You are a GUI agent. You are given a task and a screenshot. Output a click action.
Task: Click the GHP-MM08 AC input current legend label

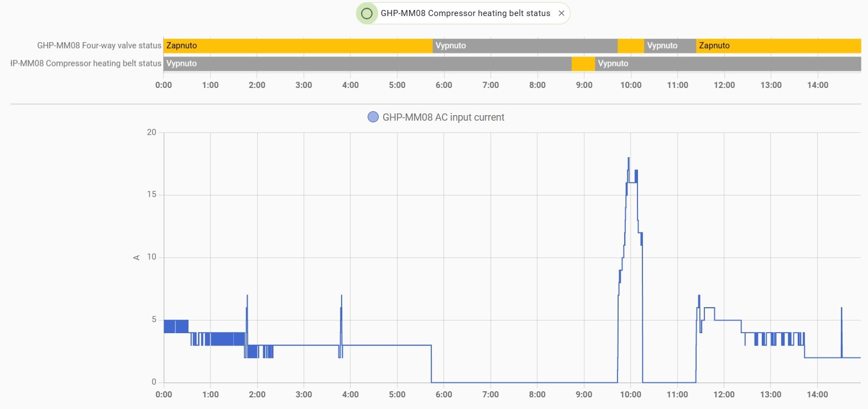[x=443, y=117]
